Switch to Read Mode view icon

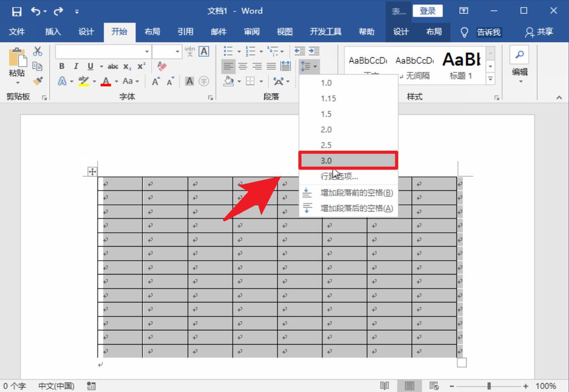385,386
